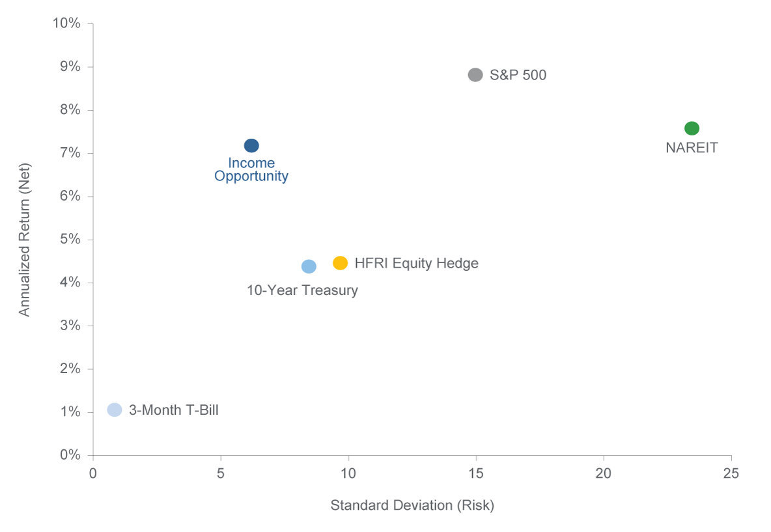Click the 1% y-axis tick label
Viewport: 771px width, 532px height.
pos(70,412)
